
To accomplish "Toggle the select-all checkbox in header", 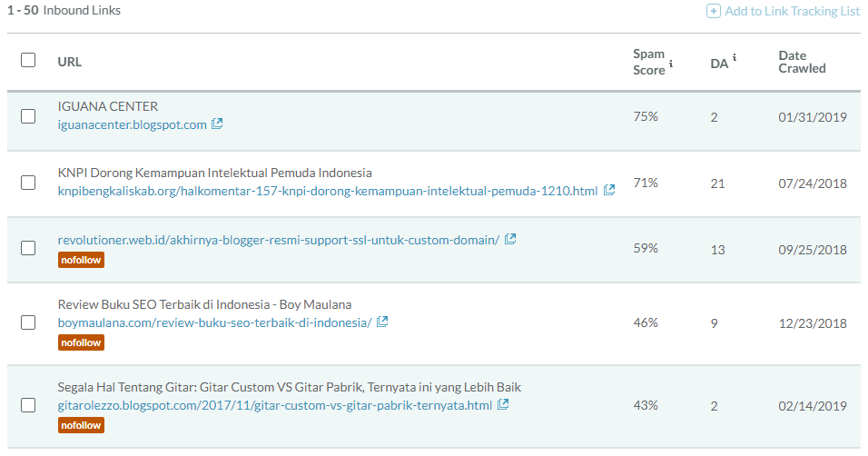I will coord(28,60).
